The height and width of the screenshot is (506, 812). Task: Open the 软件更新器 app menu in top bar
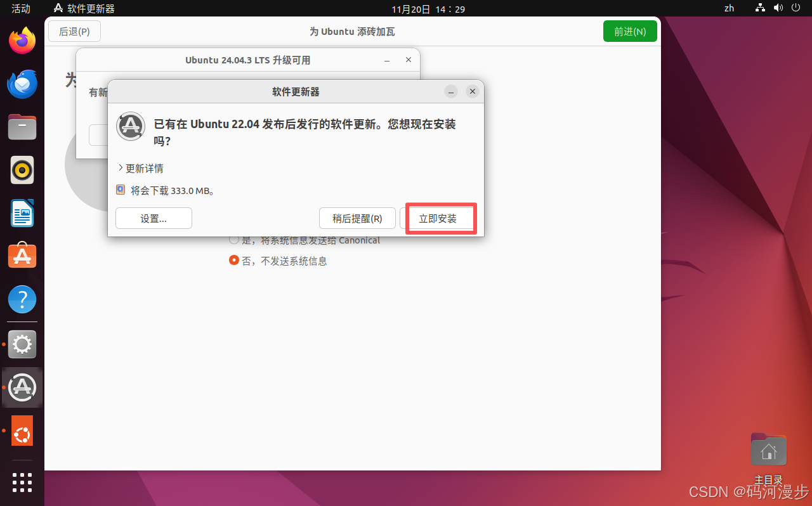(x=84, y=8)
